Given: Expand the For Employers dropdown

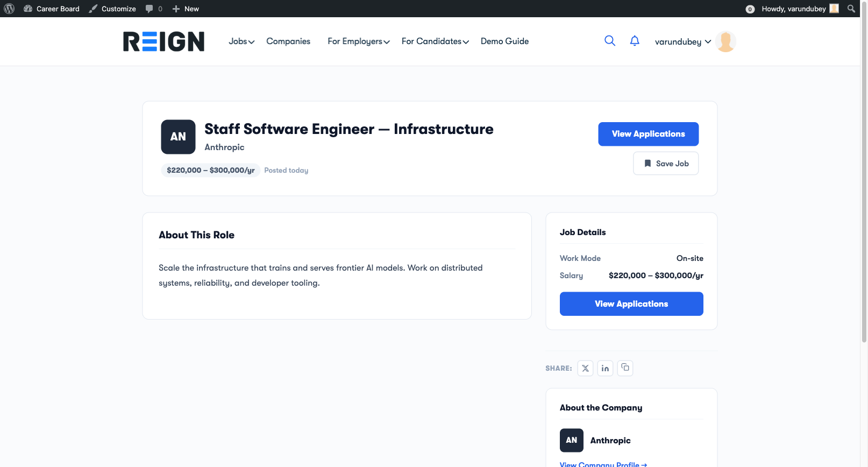Looking at the screenshot, I should point(359,41).
